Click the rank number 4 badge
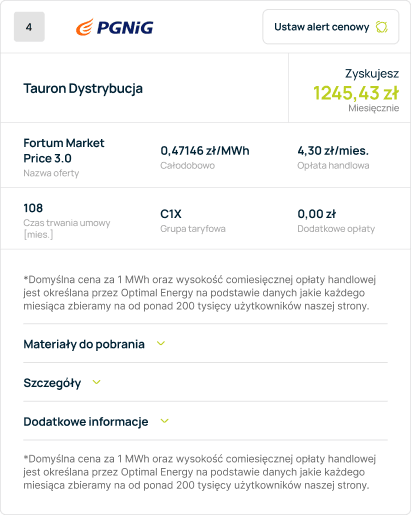 pyautogui.click(x=29, y=27)
